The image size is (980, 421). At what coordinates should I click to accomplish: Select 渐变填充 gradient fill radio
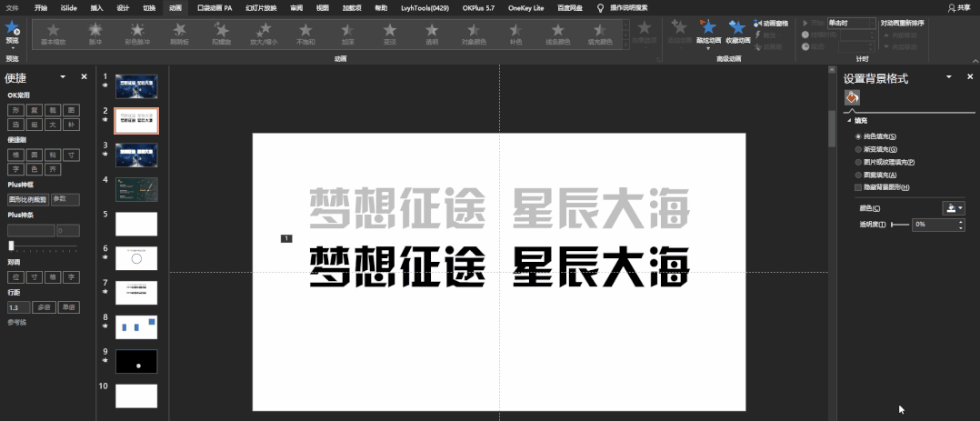click(858, 149)
